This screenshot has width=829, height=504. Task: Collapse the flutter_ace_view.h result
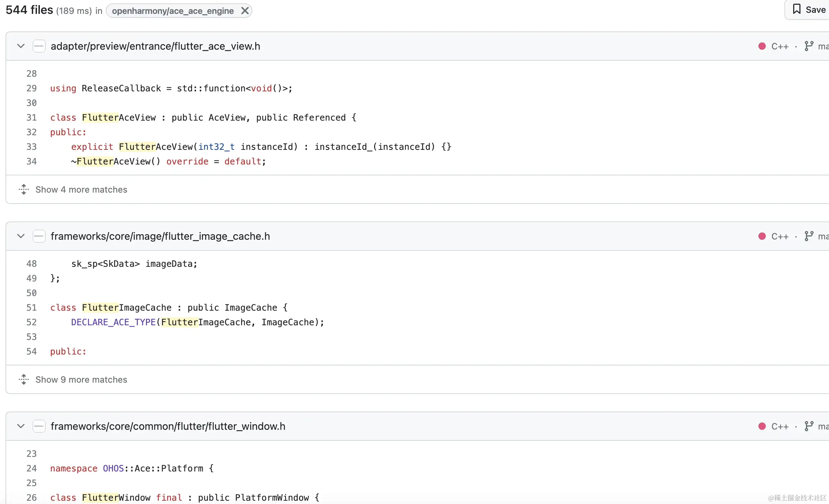point(21,46)
